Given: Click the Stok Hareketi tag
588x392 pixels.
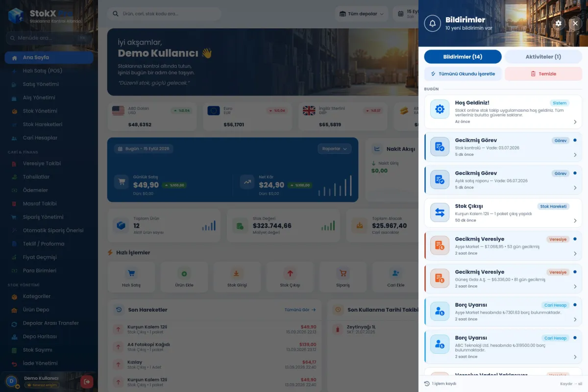Looking at the screenshot, I should click(553, 206).
